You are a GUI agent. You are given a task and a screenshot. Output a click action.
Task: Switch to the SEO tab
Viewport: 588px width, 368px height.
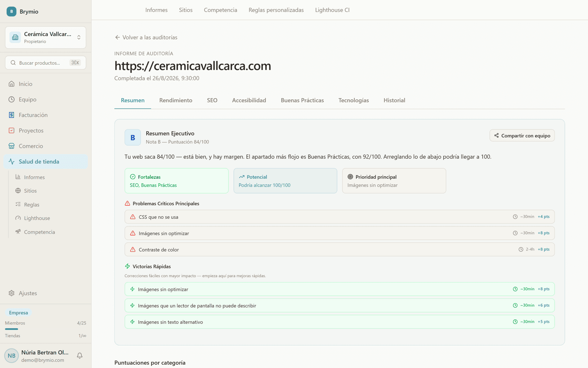(212, 100)
